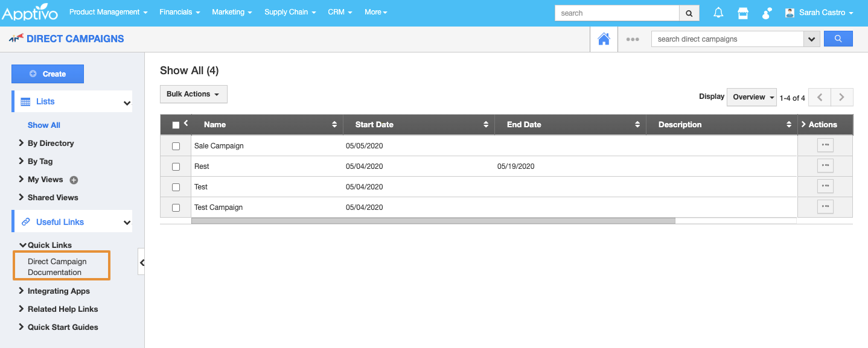Open the Marketing menu
Viewport: 868px width, 348px height.
(232, 11)
